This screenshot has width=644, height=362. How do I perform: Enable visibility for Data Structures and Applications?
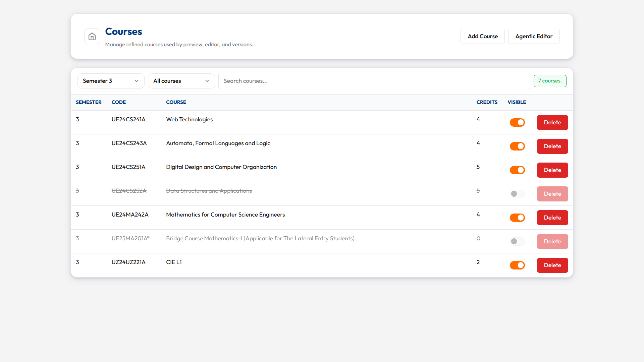point(517,194)
